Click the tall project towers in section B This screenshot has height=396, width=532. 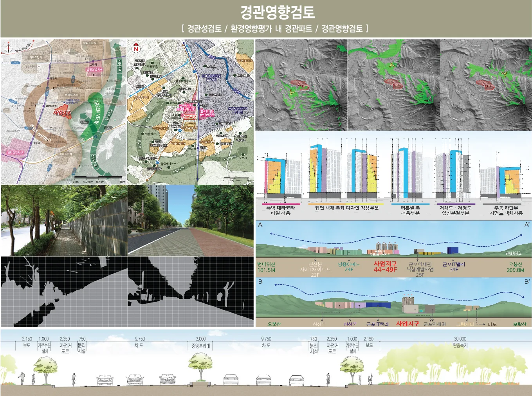click(408, 301)
